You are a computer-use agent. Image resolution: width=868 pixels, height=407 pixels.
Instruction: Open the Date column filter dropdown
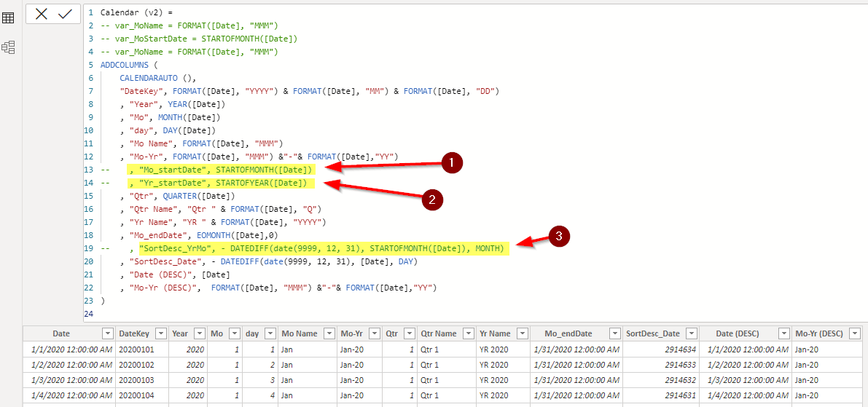[107, 333]
